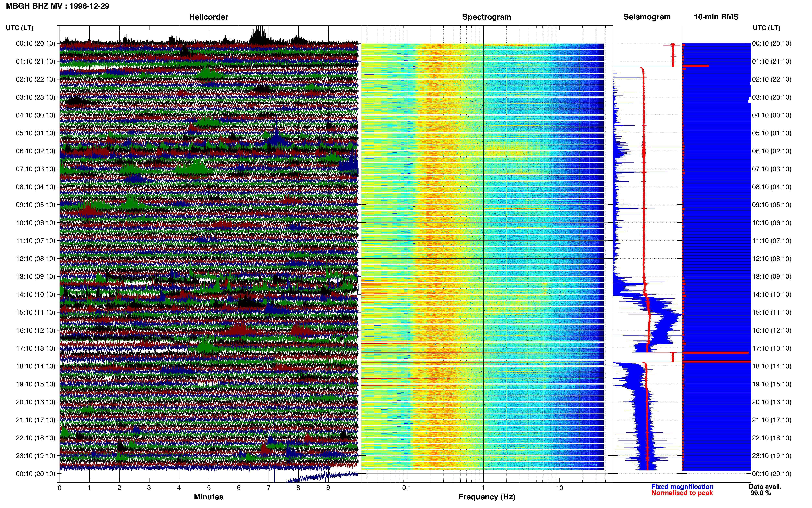Viewport: 812px width, 508px height.
Task: Click the 'Minutes' x-axis label
Action: pos(209,497)
